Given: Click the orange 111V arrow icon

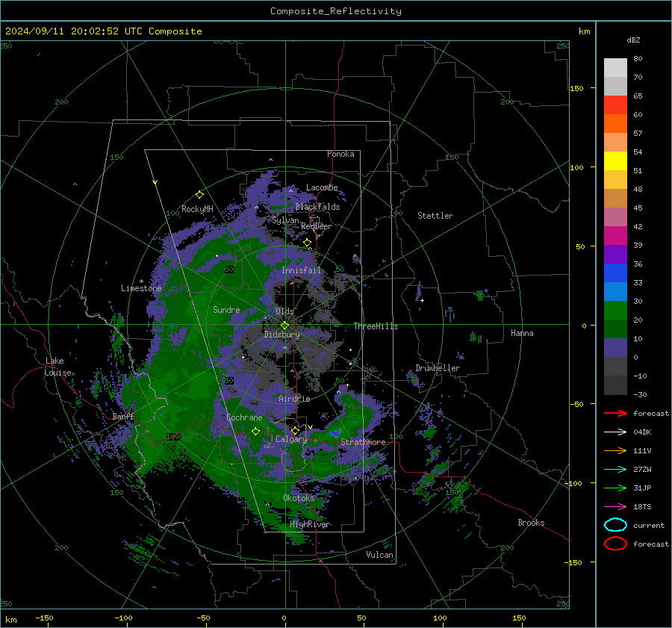Looking at the screenshot, I should click(615, 450).
